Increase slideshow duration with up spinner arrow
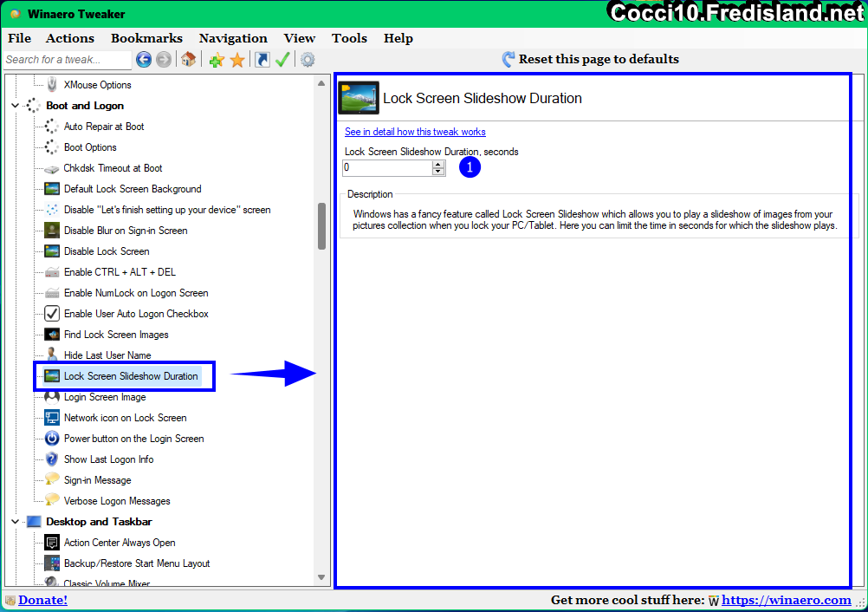The width and height of the screenshot is (868, 612). point(438,165)
